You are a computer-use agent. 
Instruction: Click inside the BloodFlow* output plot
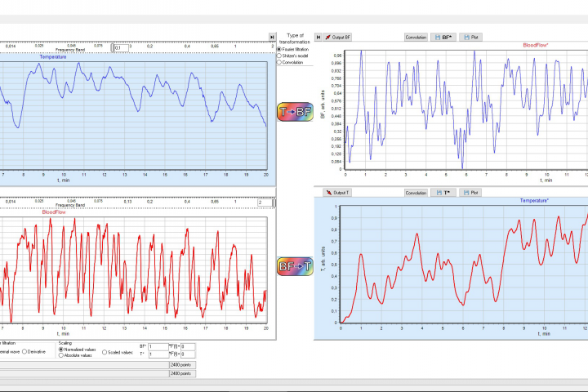pyautogui.click(x=466, y=109)
